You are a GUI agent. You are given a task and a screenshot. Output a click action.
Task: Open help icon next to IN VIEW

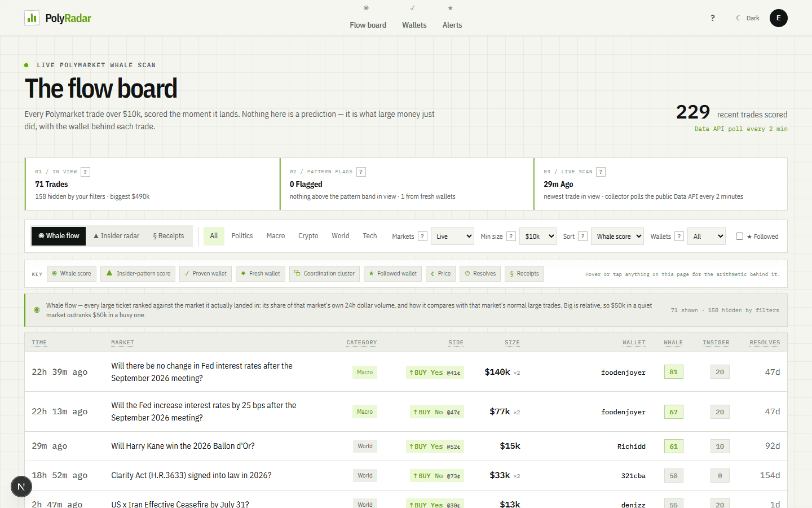(86, 172)
